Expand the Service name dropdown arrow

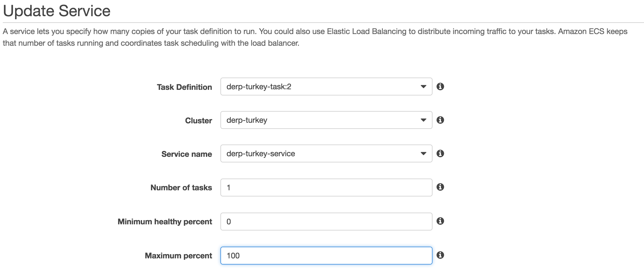[x=423, y=154]
